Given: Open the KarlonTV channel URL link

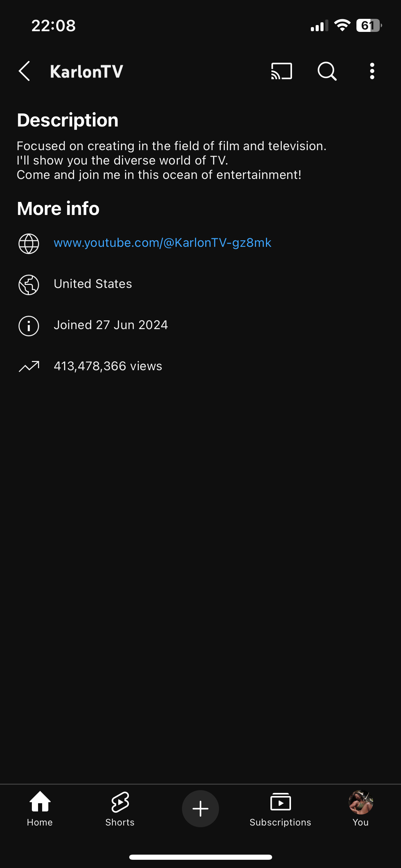Looking at the screenshot, I should click(x=162, y=243).
